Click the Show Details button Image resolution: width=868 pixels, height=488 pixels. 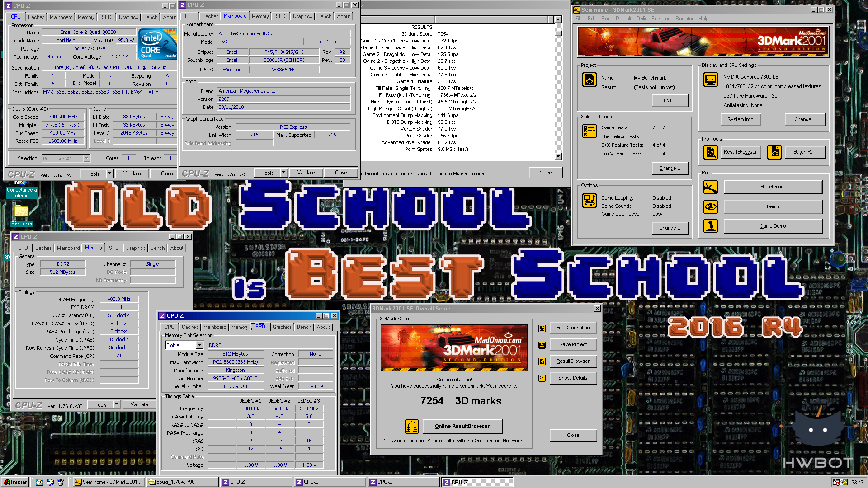pos(573,378)
